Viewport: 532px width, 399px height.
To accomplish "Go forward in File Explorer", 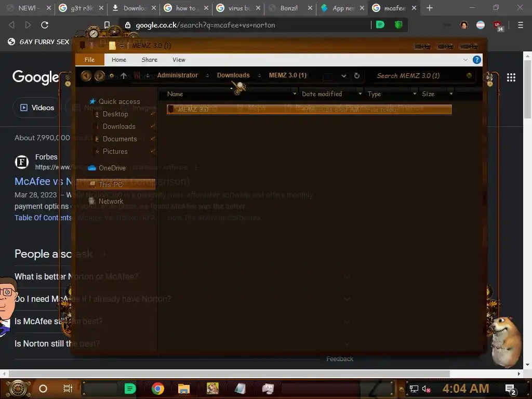I will click(99, 76).
